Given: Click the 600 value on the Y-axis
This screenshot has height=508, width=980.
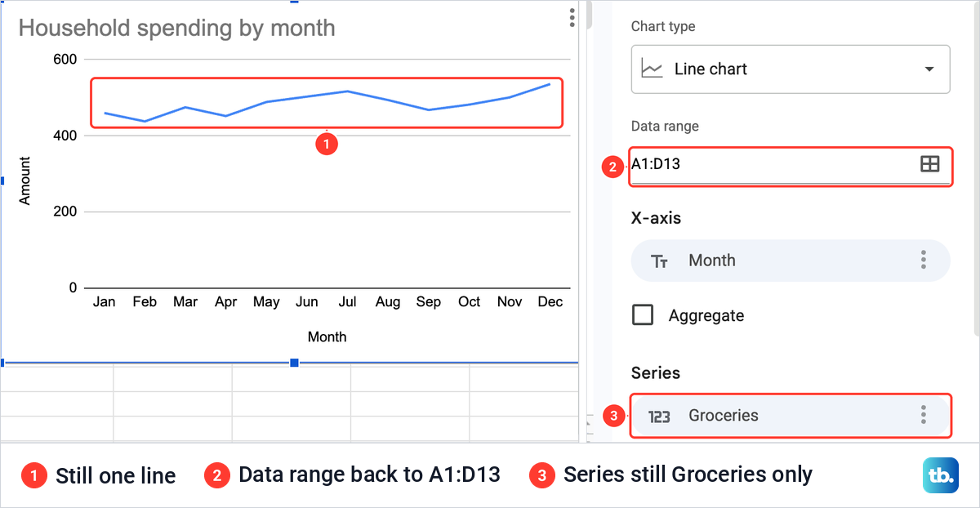Looking at the screenshot, I should [x=65, y=59].
